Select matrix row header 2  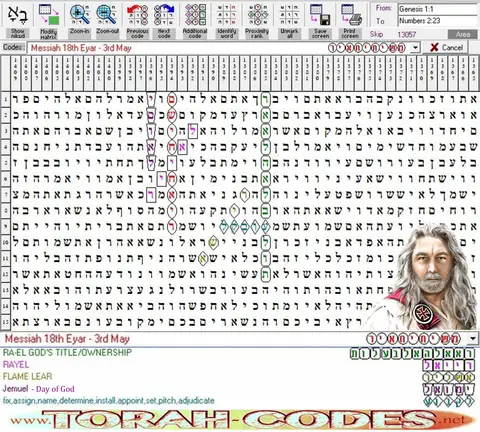(x=5, y=115)
